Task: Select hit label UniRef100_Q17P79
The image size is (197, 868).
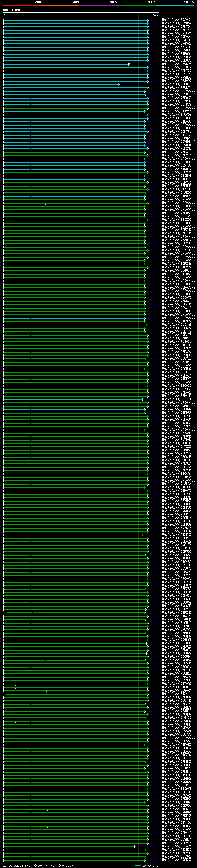Action: (x=177, y=104)
